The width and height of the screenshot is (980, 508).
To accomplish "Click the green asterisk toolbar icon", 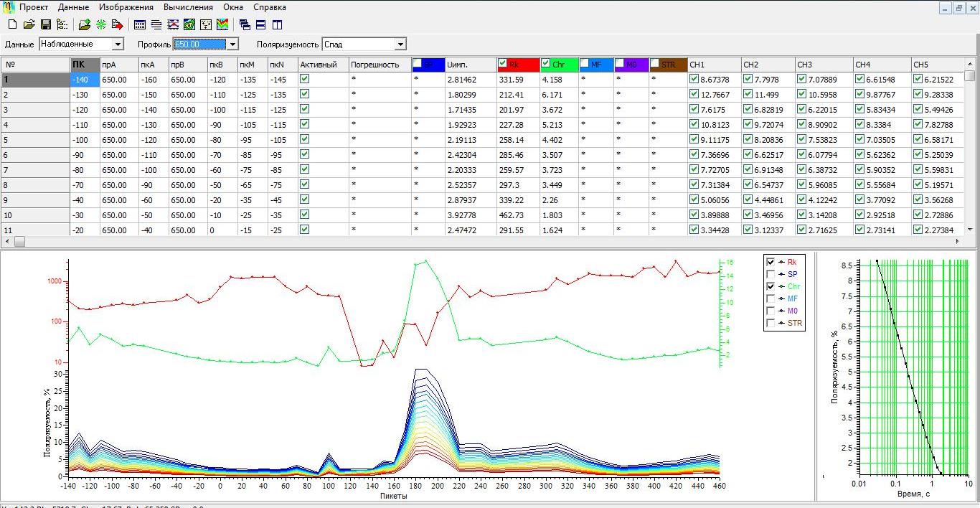I will coord(101,24).
